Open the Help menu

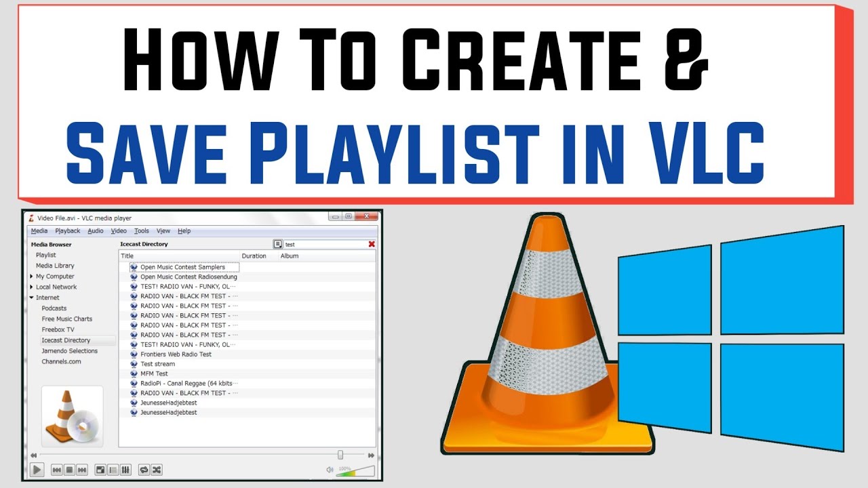[184, 231]
